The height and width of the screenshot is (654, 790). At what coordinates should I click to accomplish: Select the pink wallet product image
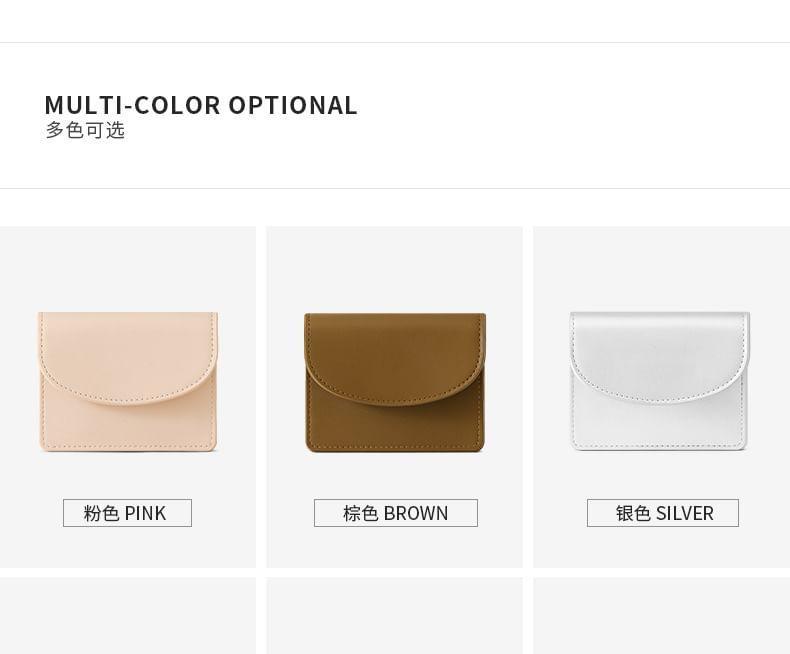[128, 381]
